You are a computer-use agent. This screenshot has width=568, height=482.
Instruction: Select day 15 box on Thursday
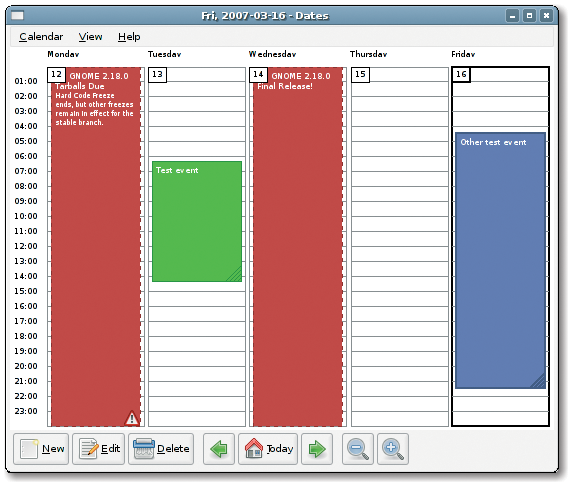point(360,75)
